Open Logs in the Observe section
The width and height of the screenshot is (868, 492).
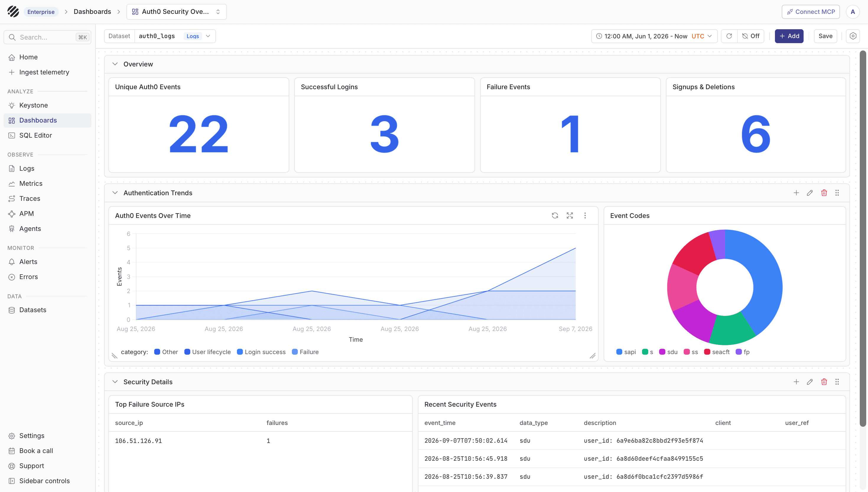pos(47,168)
